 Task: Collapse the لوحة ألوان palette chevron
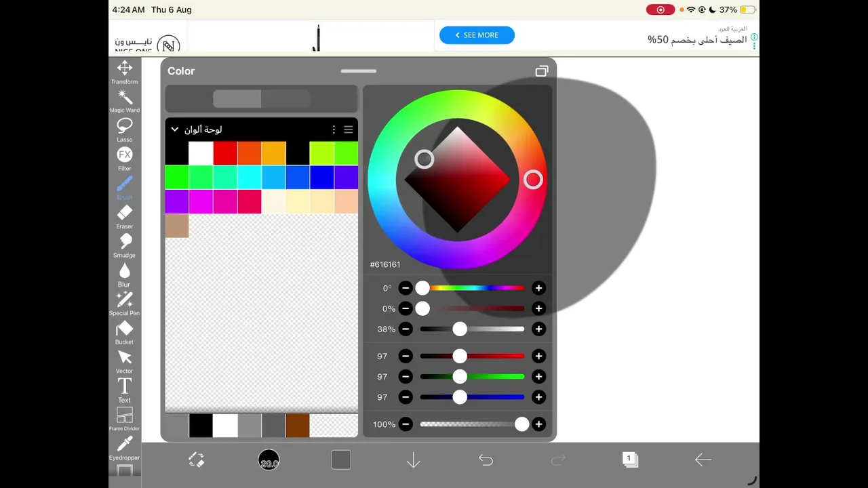tap(174, 129)
